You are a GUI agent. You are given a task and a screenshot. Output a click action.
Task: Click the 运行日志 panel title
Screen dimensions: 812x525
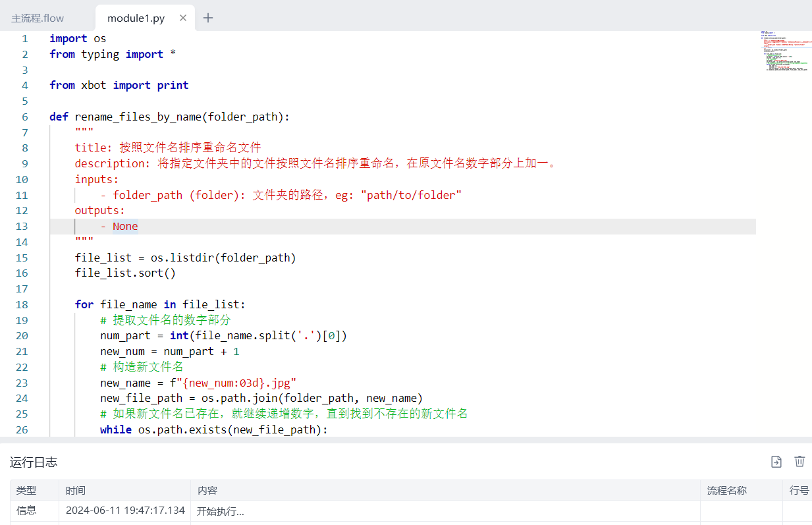pyautogui.click(x=34, y=462)
